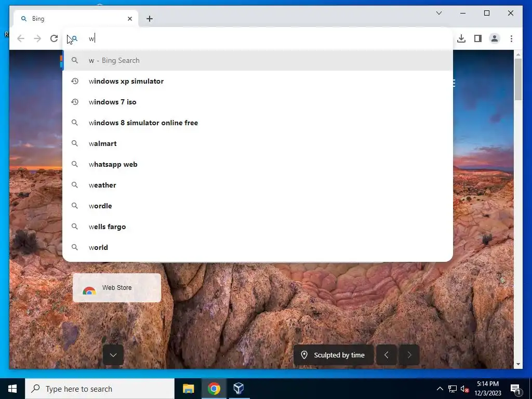The width and height of the screenshot is (532, 399).
Task: Open clock showing 5:14 PM
Action: click(488, 389)
